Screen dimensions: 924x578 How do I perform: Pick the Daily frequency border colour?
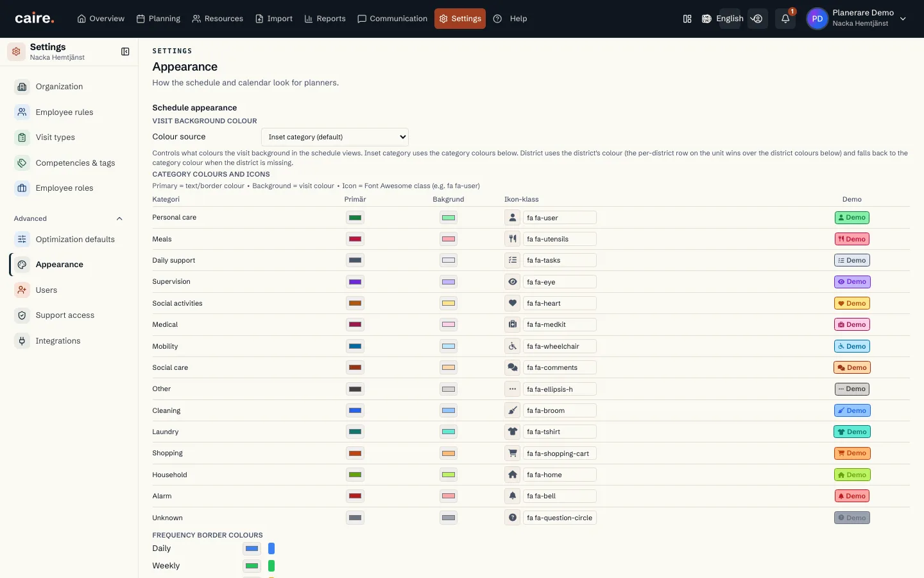pyautogui.click(x=252, y=548)
